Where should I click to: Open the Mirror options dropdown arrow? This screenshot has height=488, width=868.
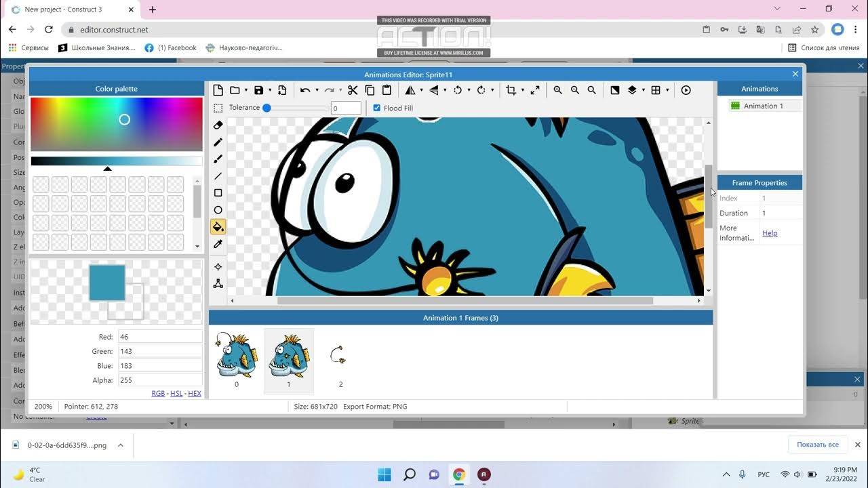click(x=422, y=90)
